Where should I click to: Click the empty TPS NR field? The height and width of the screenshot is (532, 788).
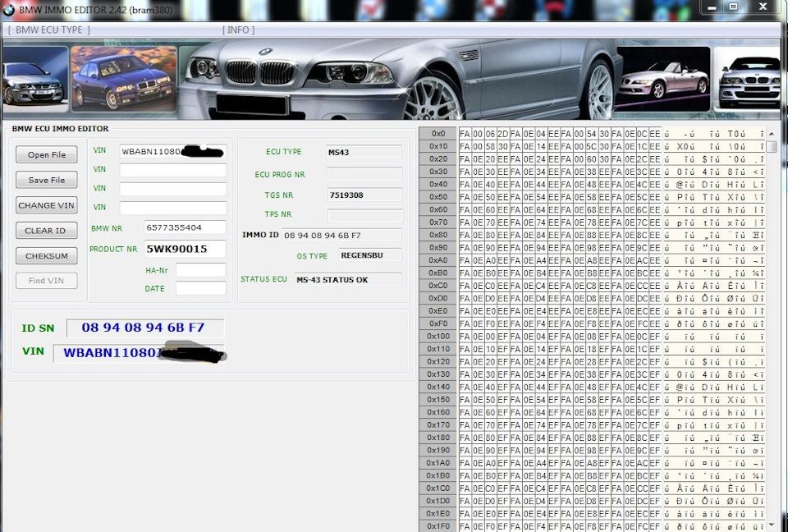pos(364,216)
